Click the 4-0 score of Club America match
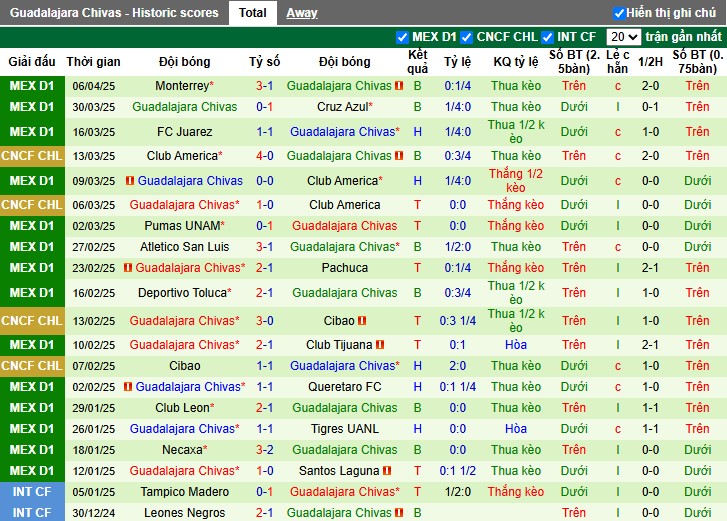This screenshot has width=727, height=521. pos(265,156)
